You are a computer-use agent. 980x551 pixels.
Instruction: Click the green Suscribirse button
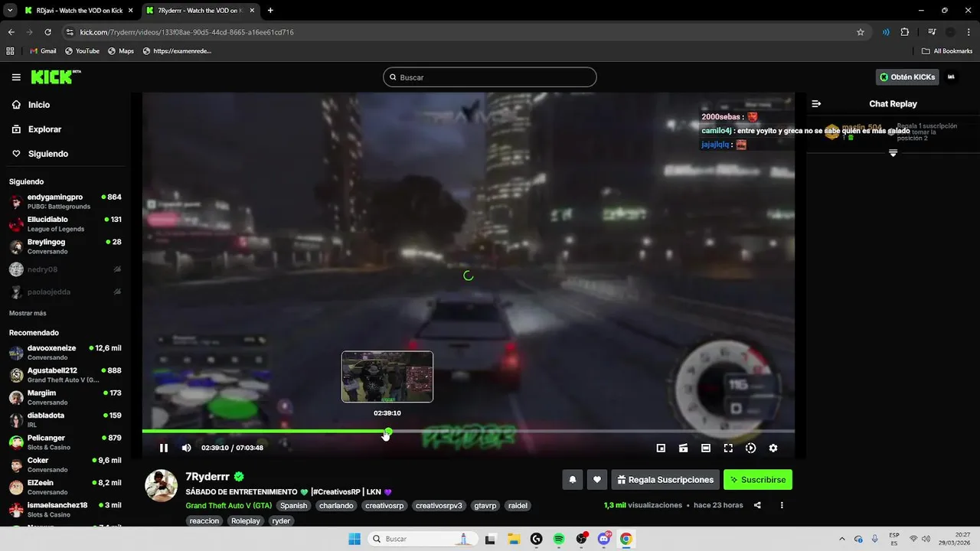[758, 480]
